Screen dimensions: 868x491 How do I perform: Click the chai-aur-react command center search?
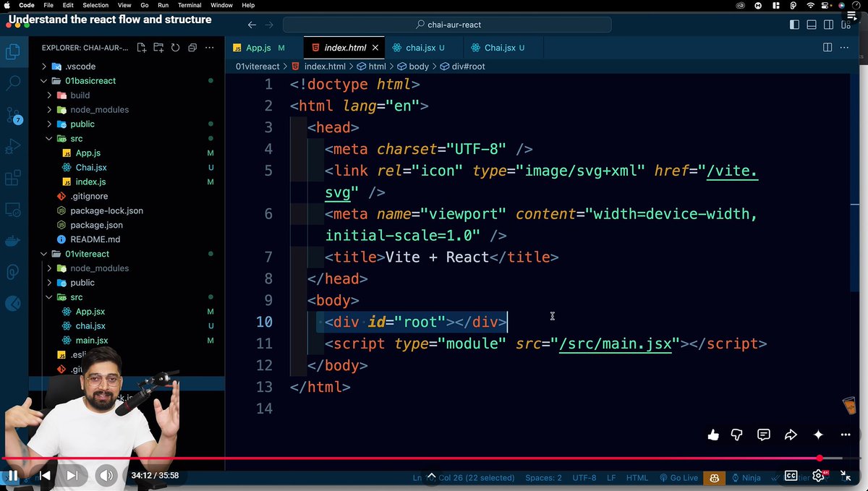[447, 25]
